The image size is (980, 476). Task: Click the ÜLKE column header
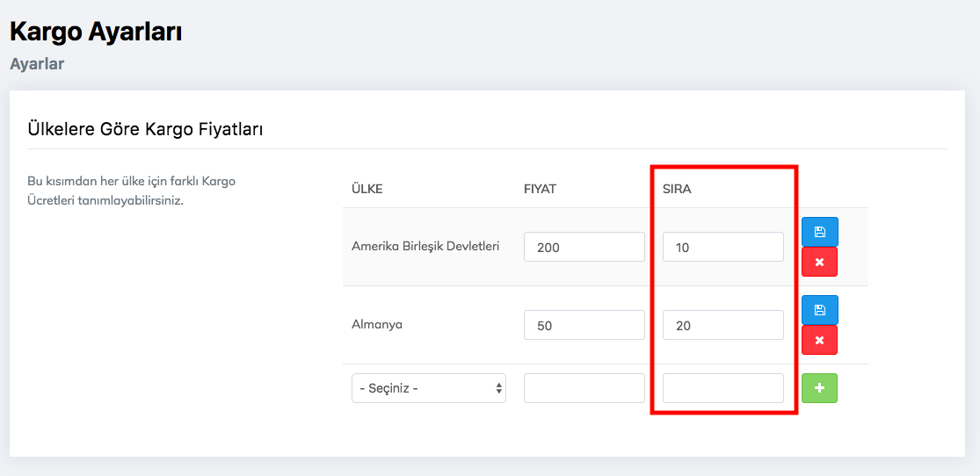(367, 189)
